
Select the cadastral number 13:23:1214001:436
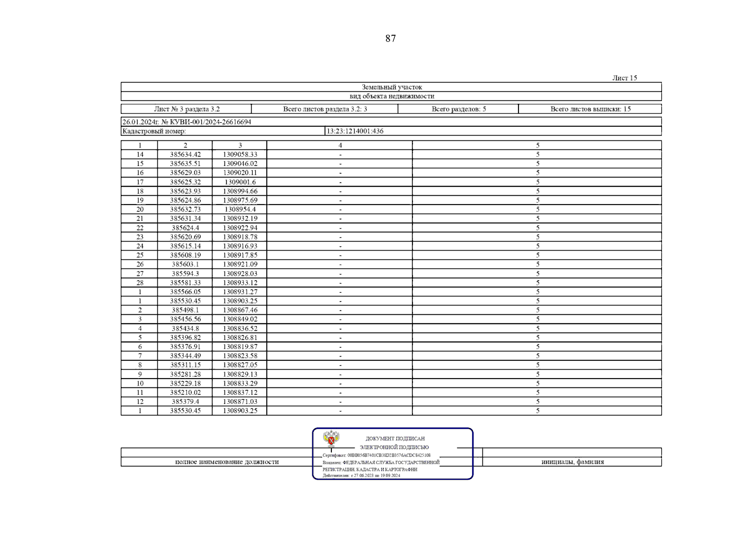(355, 131)
